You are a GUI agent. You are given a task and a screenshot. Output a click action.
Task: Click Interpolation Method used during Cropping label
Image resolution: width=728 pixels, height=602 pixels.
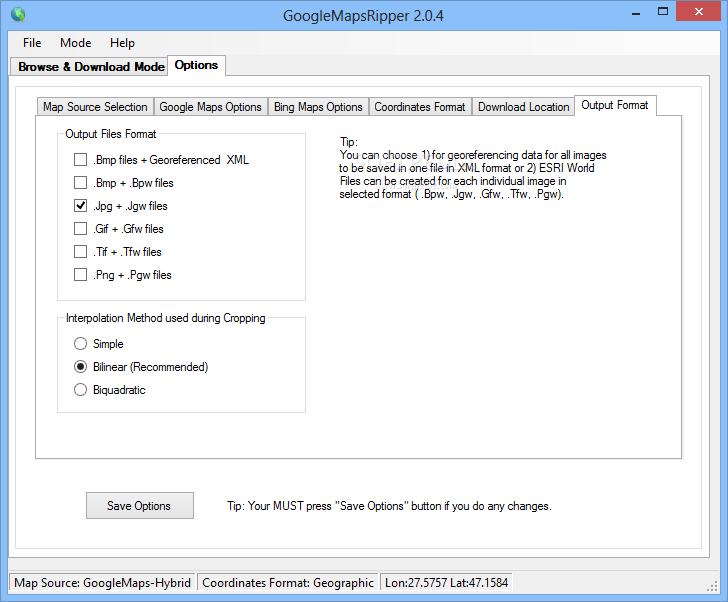pos(165,318)
